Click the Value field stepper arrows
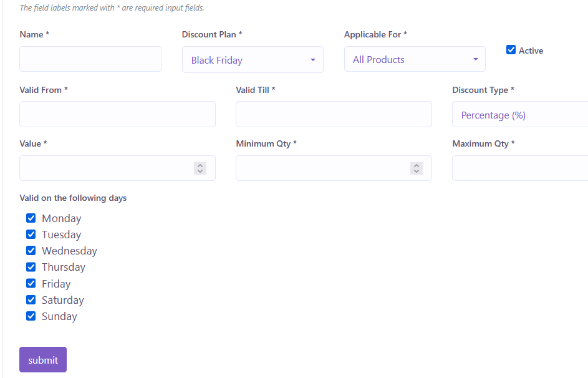The image size is (588, 378). [x=200, y=168]
